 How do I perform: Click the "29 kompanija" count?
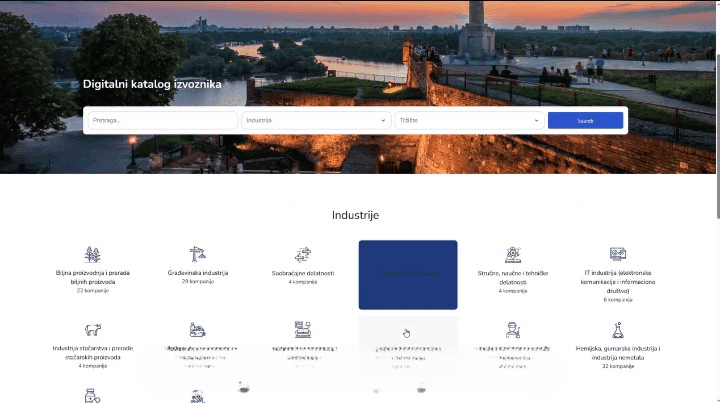(197, 281)
